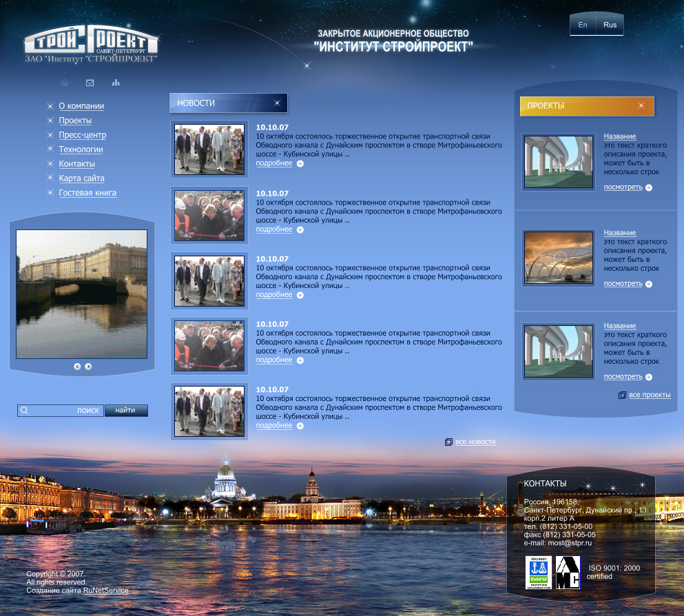
Task: Open "Пресс-центр" section
Action: [83, 135]
